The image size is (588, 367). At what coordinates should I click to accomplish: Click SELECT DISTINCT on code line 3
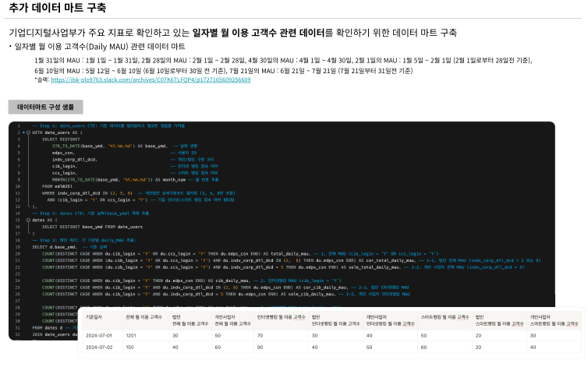coord(61,139)
